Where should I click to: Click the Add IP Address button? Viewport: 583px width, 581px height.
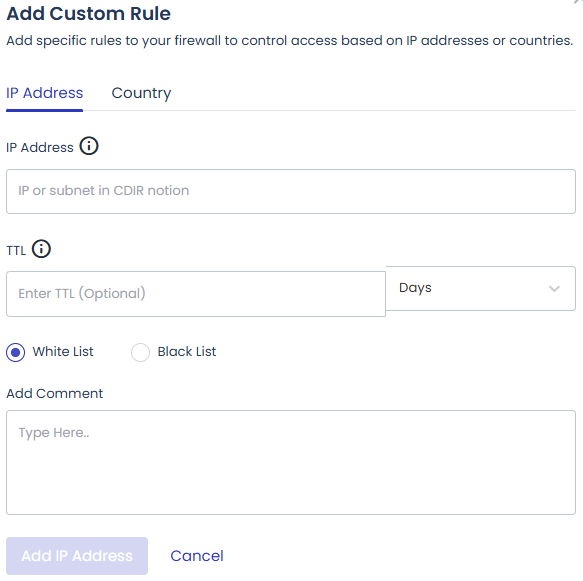pos(77,556)
